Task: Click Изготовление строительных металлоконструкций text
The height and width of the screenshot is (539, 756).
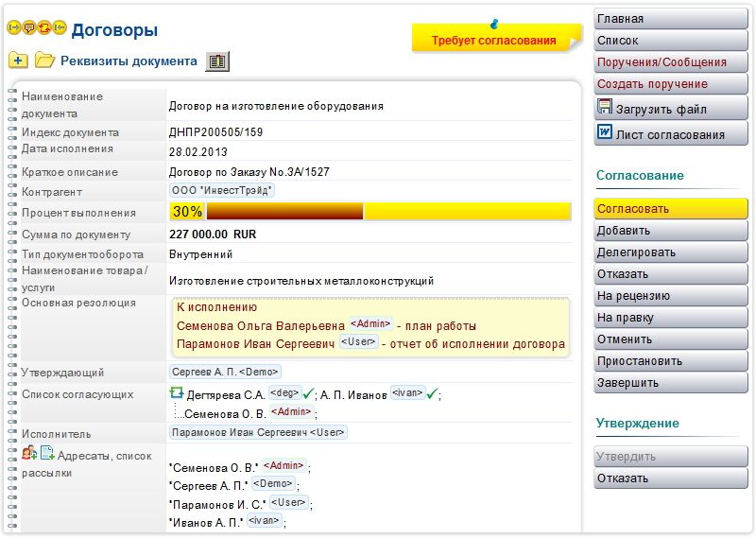Action: pyautogui.click(x=301, y=280)
